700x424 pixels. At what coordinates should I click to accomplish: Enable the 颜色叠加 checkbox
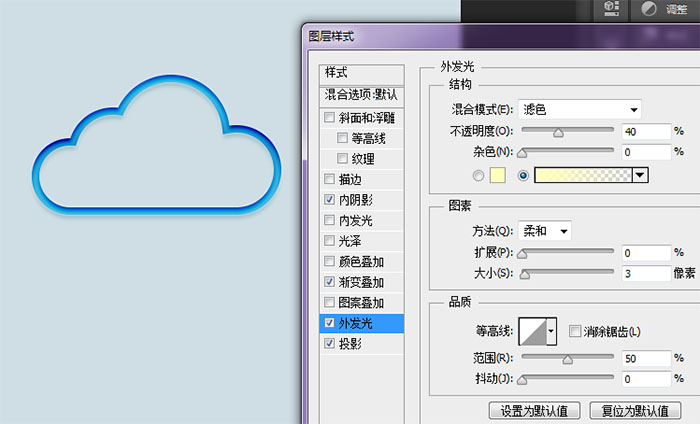pos(329,261)
